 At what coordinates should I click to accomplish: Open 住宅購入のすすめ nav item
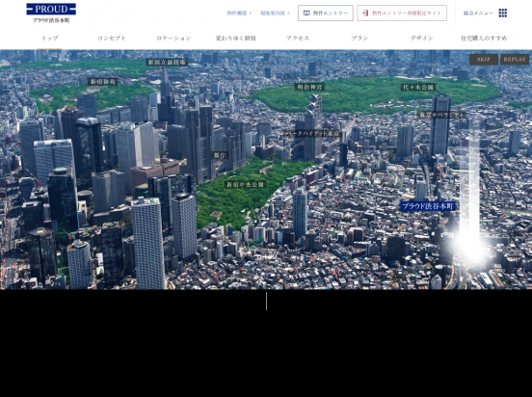[484, 38]
